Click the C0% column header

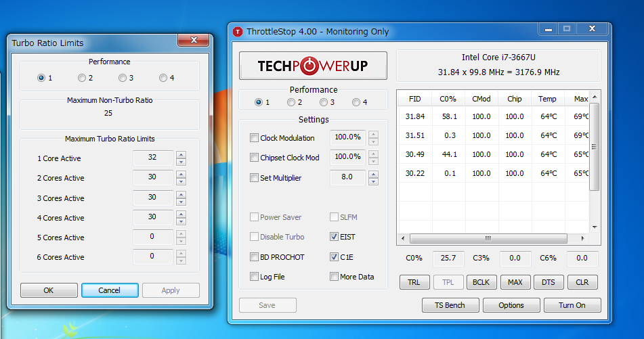448,99
